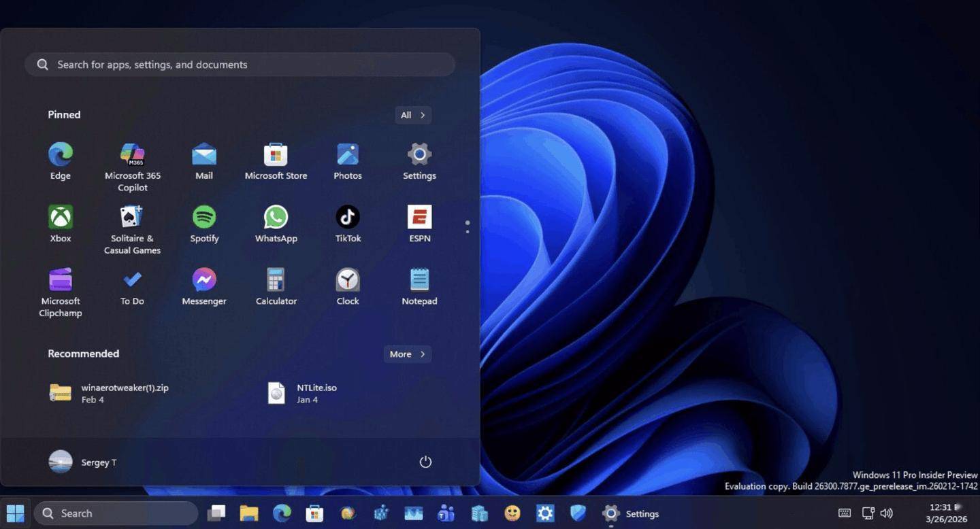The width and height of the screenshot is (980, 529).
Task: Launch Microsoft 365 Copilot
Action: [x=132, y=156]
